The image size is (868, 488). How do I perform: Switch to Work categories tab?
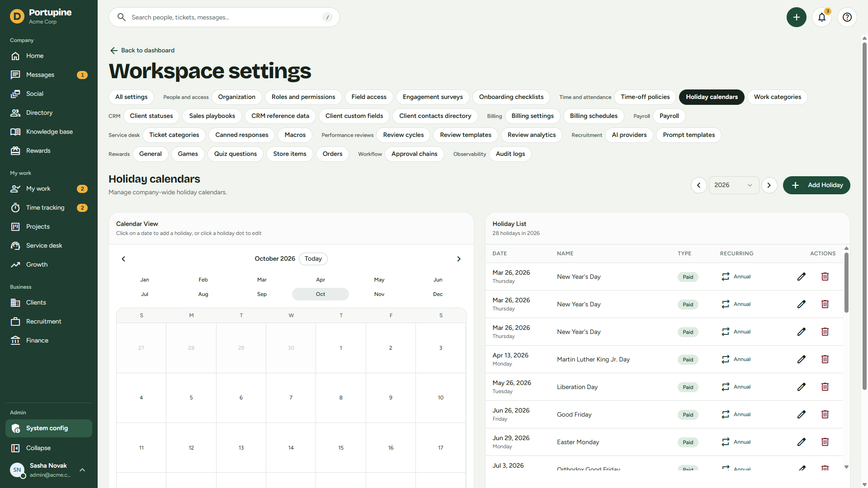[777, 97]
